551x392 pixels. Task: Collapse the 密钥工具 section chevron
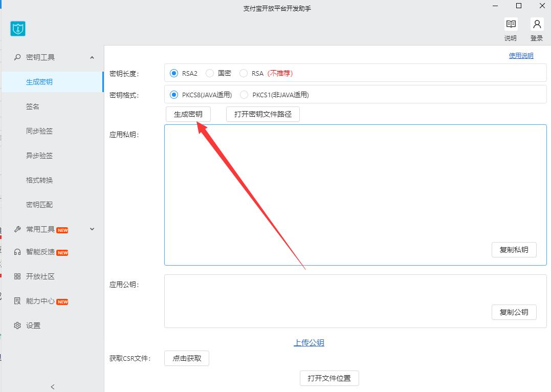pos(92,57)
